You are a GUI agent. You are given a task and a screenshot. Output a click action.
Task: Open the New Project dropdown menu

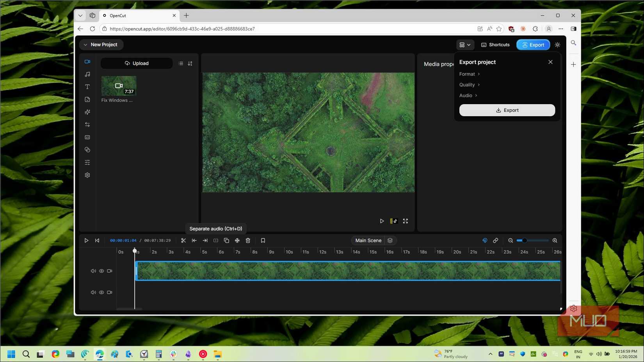pos(101,45)
